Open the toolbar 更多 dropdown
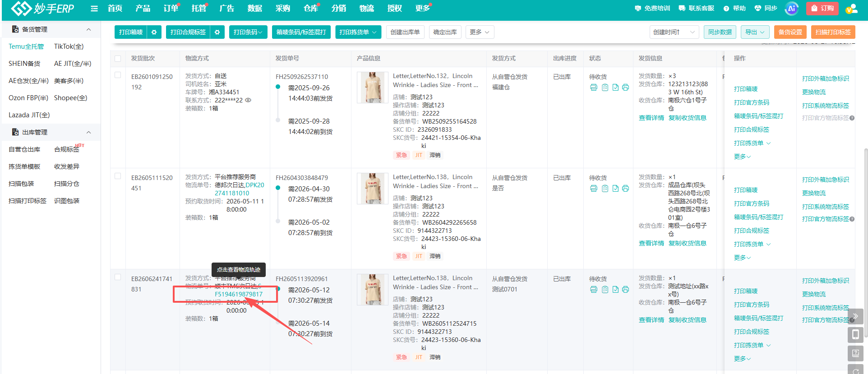This screenshot has height=374, width=868. [x=480, y=32]
